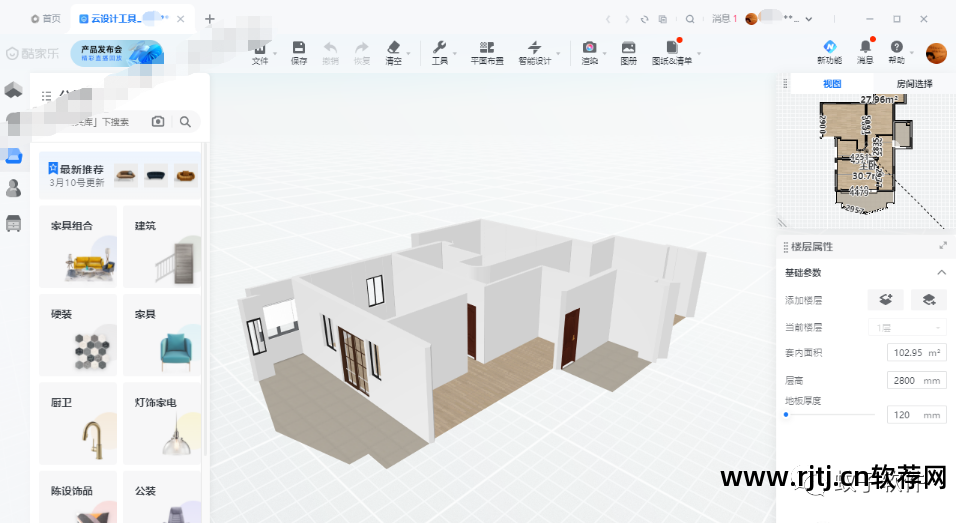Click the 地板厚度 120 input field
Image resolution: width=956 pixels, height=523 pixels.
click(x=916, y=414)
